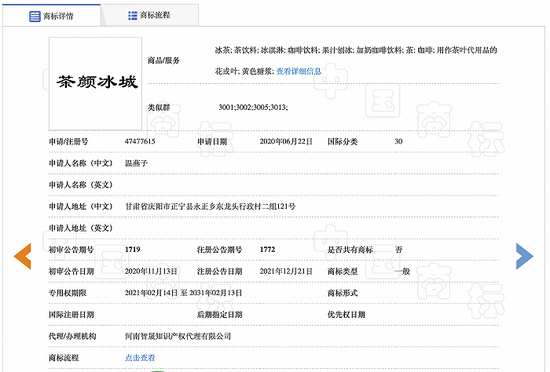Click the 商标形式 label
The image size is (550, 372).
pyautogui.click(x=342, y=293)
